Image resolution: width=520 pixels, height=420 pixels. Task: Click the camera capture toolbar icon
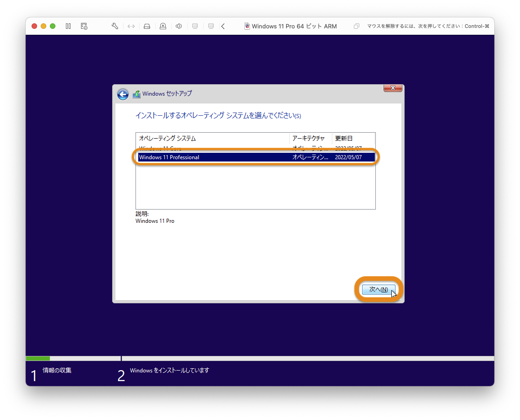pyautogui.click(x=163, y=26)
